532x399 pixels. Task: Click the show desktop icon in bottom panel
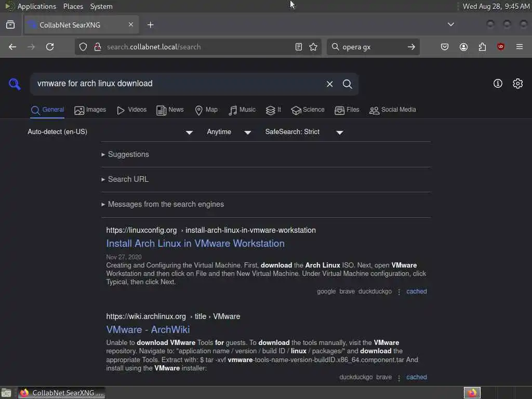(6, 393)
